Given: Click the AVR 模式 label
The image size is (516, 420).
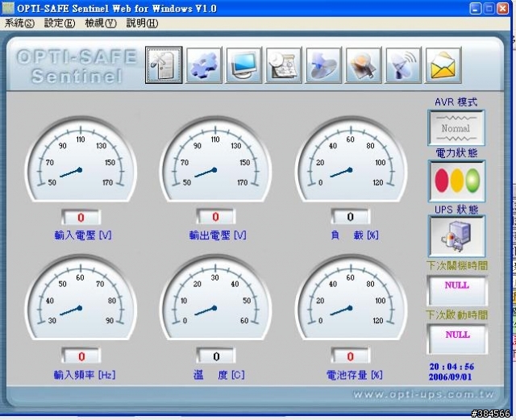Looking at the screenshot, I should coord(456,102).
